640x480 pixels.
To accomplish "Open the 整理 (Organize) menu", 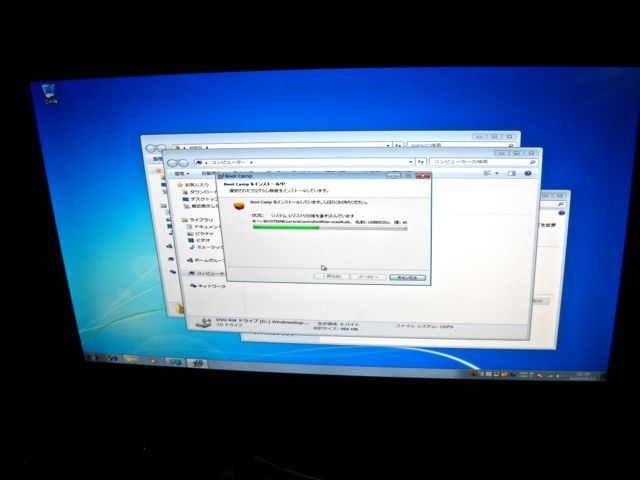I will [182, 174].
